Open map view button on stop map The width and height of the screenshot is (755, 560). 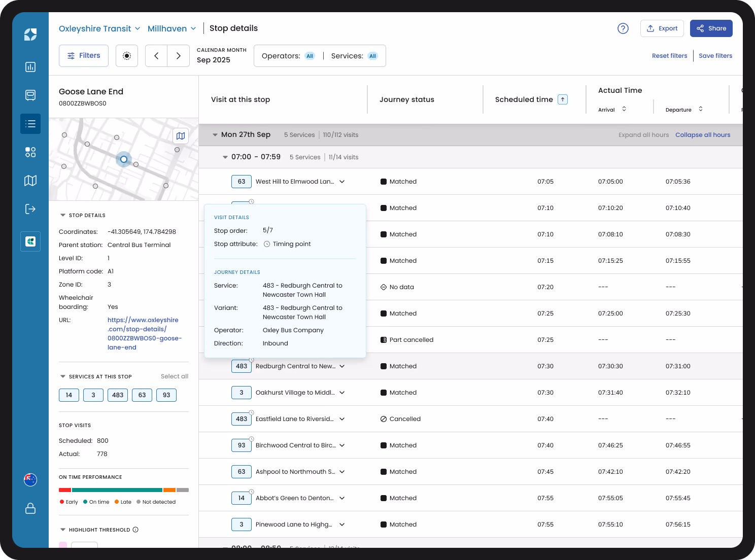point(181,136)
